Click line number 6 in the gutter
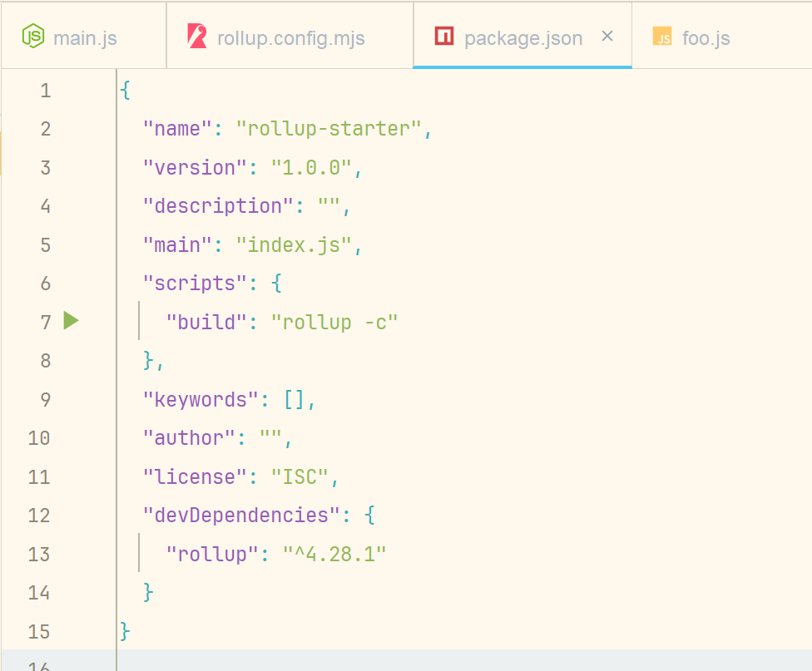The width and height of the screenshot is (812, 671). 46,284
